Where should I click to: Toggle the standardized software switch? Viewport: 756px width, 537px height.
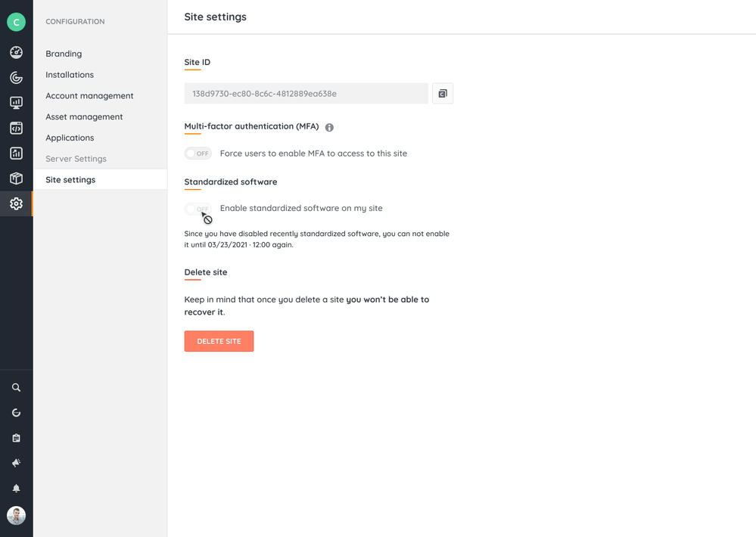click(x=198, y=209)
